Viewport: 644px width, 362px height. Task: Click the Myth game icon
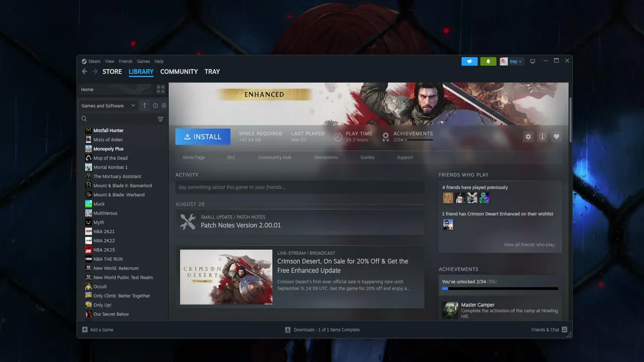pos(89,222)
